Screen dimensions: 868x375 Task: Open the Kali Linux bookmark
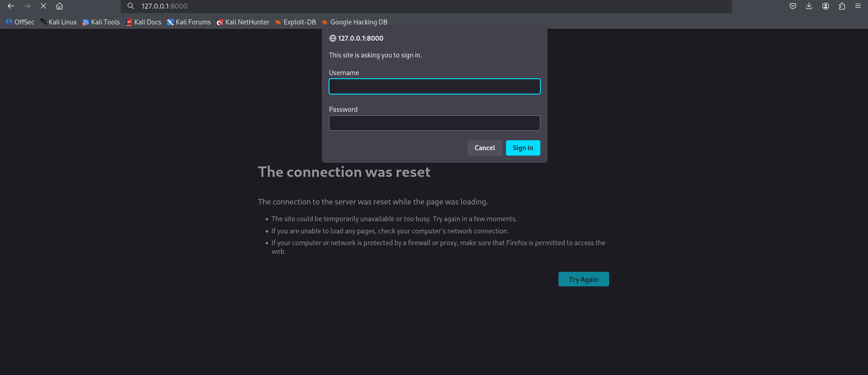[58, 22]
